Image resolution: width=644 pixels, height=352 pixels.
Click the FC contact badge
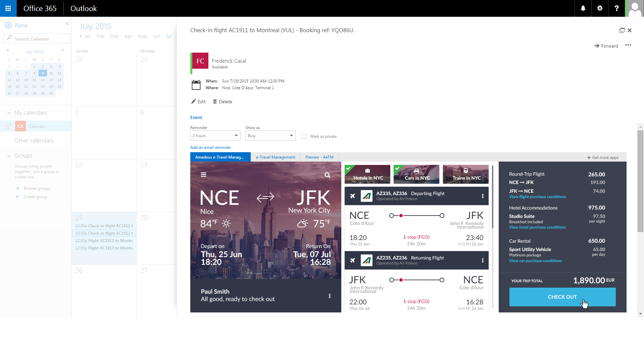click(x=200, y=61)
